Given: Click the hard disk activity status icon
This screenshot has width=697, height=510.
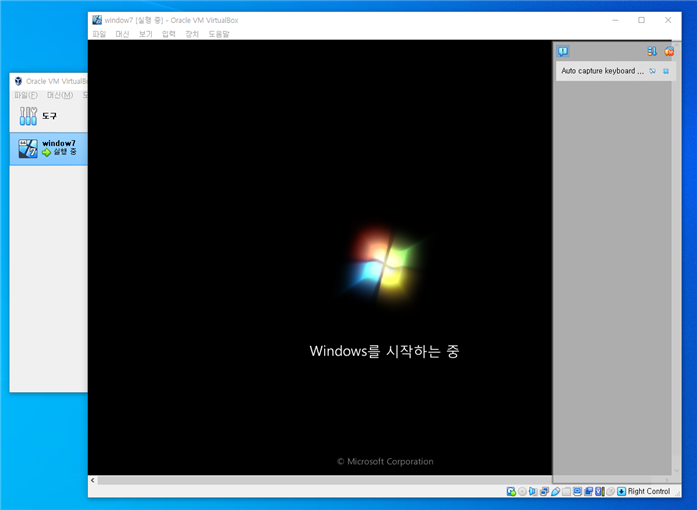Looking at the screenshot, I should click(x=511, y=491).
